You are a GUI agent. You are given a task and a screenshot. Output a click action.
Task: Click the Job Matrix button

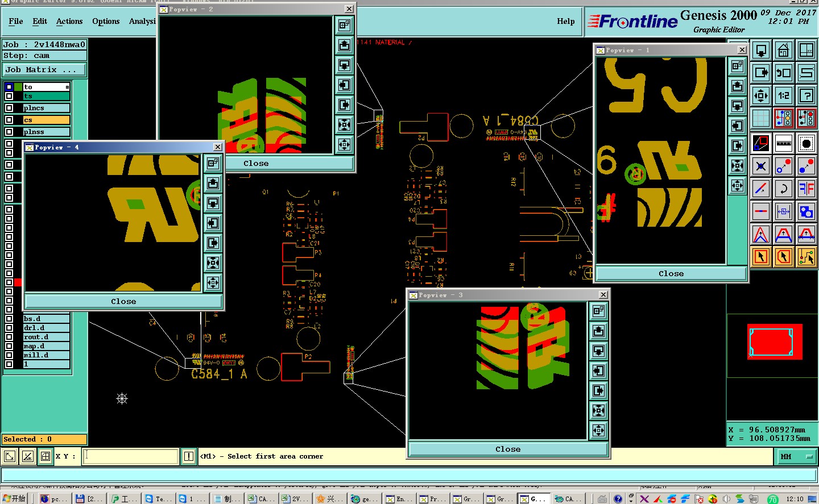(x=44, y=69)
